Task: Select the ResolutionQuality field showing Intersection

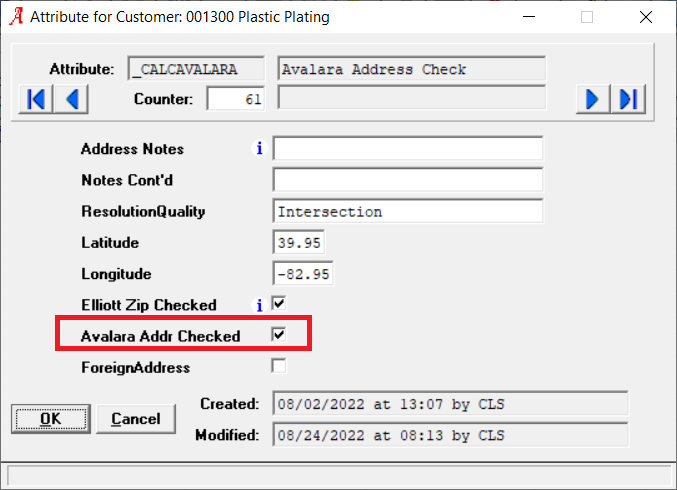Action: pyautogui.click(x=407, y=212)
